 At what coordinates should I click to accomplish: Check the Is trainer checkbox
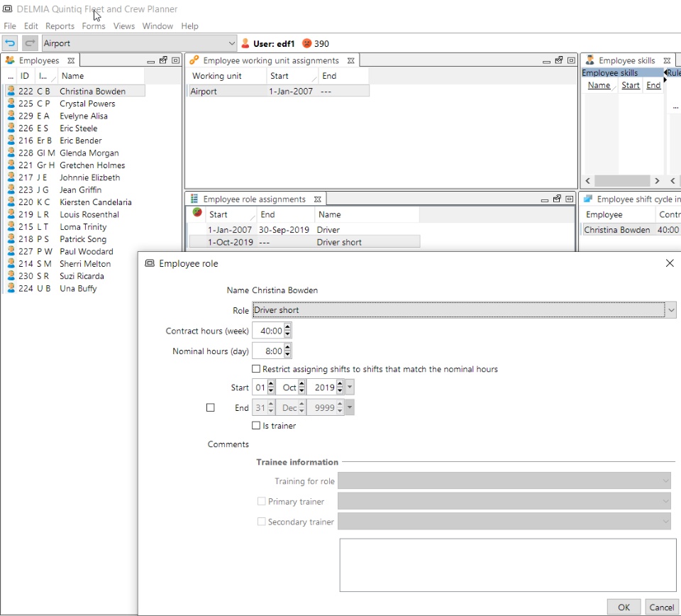(x=256, y=425)
